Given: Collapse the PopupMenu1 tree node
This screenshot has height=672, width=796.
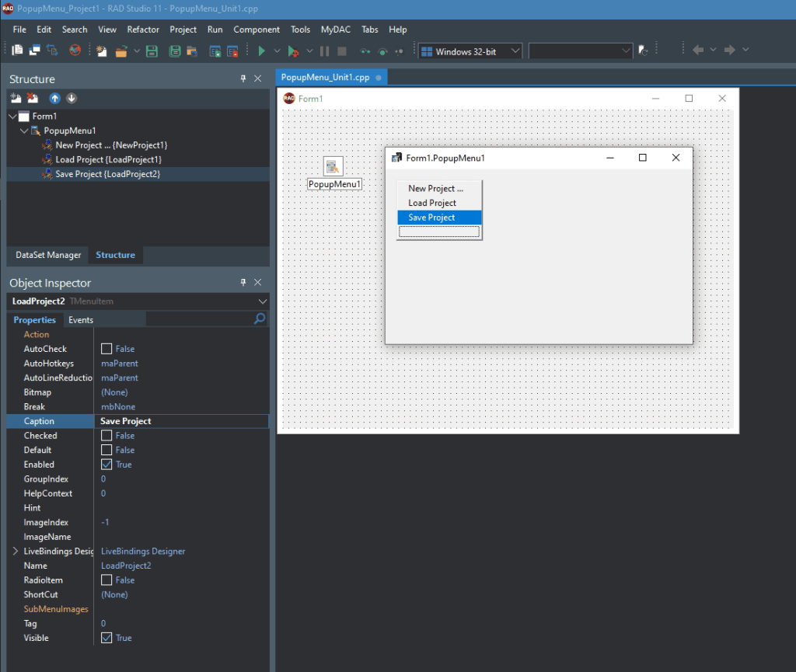Looking at the screenshot, I should coord(24,131).
